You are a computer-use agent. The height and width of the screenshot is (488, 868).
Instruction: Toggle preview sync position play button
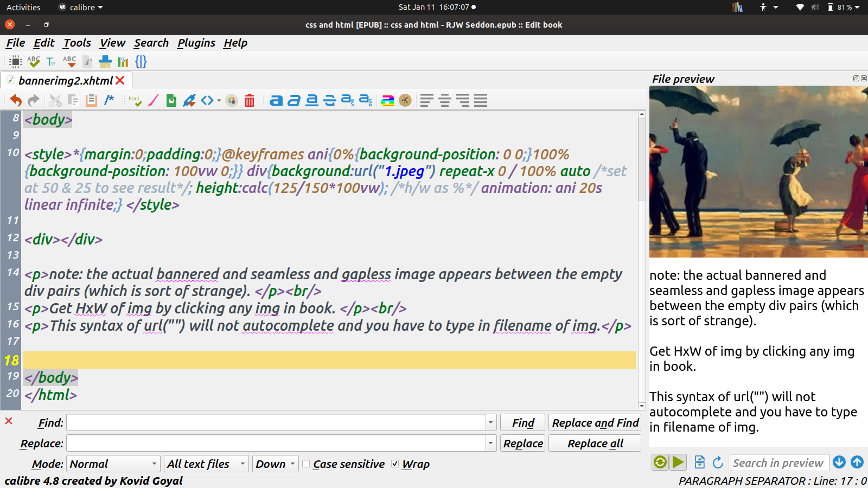tap(678, 462)
